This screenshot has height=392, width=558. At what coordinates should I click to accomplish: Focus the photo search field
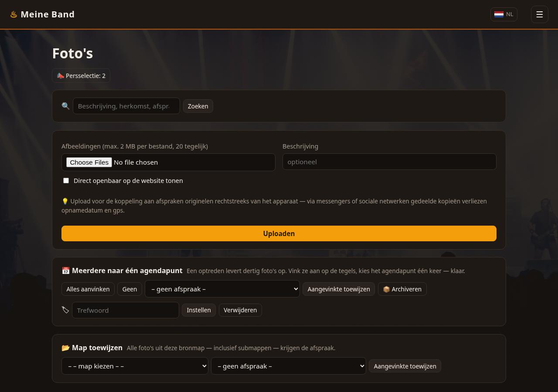pyautogui.click(x=126, y=106)
